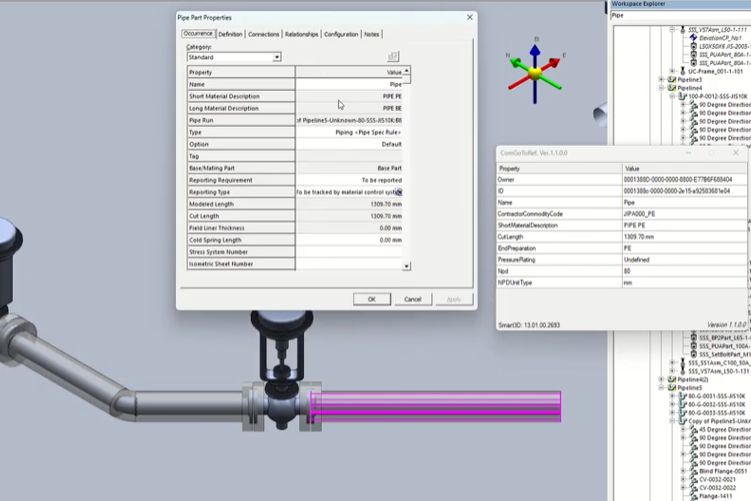Viewport: 751px width, 501px height.
Task: Go to the Configuration tab
Action: [x=341, y=34]
